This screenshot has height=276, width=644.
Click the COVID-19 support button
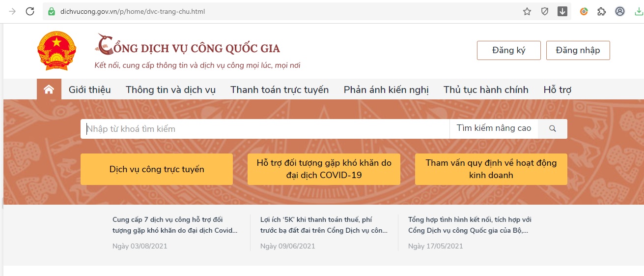(324, 169)
